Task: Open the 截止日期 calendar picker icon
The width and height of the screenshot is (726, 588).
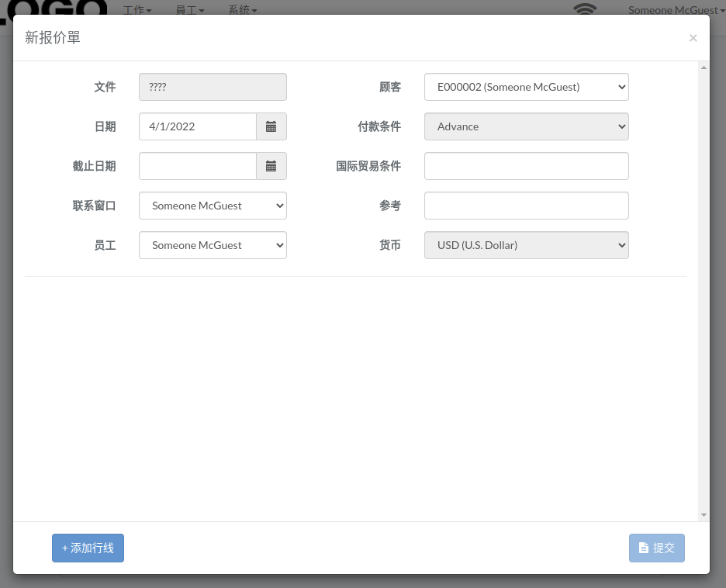Action: pos(271,166)
